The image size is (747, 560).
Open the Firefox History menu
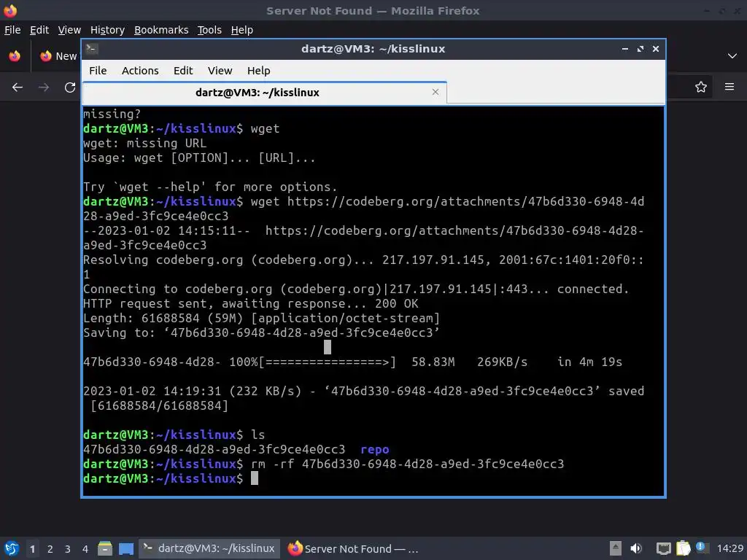tap(107, 29)
